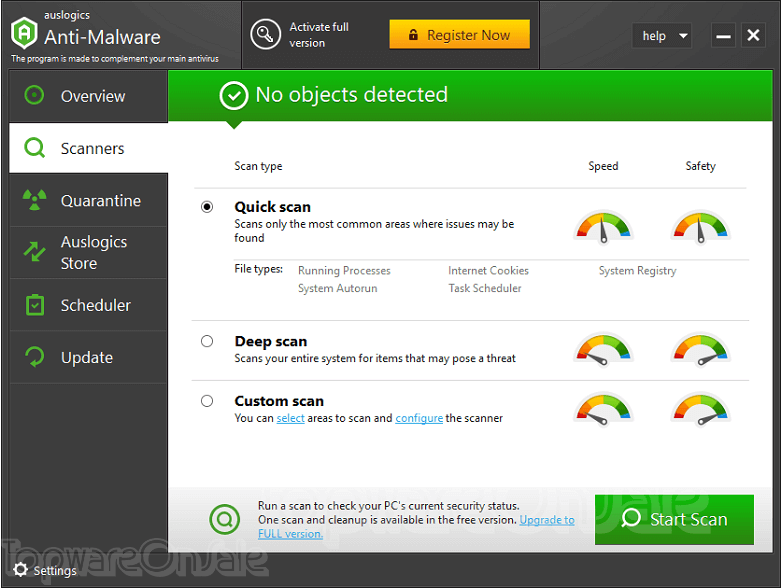Click the Deep scan Speed gauge
Screen dimensions: 781x588
[x=603, y=349]
